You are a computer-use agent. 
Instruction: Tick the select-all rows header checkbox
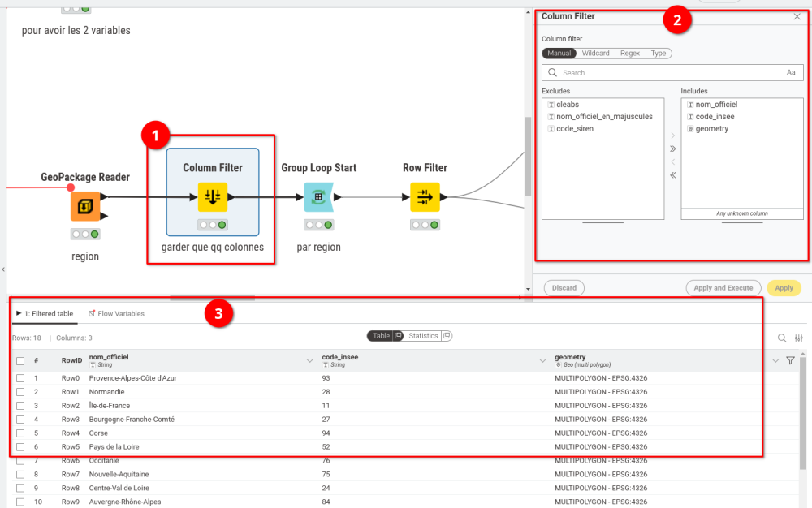20,361
